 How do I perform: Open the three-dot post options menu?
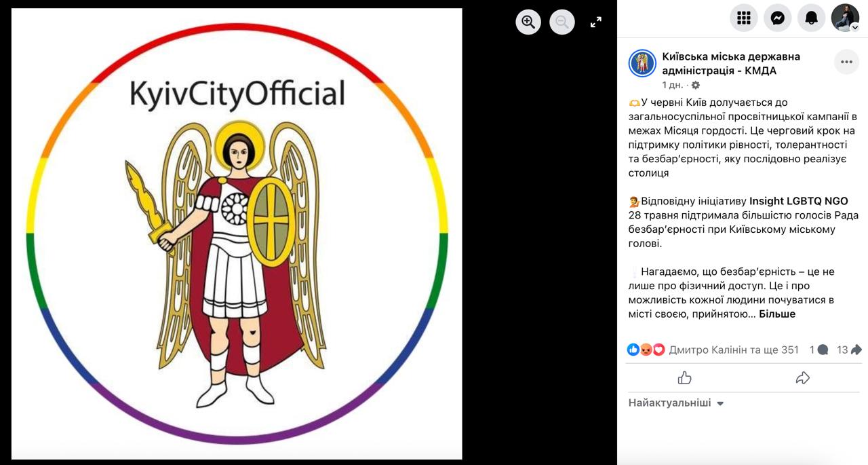846,62
